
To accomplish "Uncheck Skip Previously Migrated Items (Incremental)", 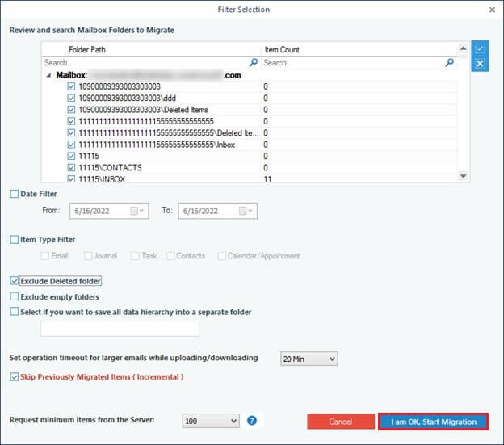I will 15,376.
